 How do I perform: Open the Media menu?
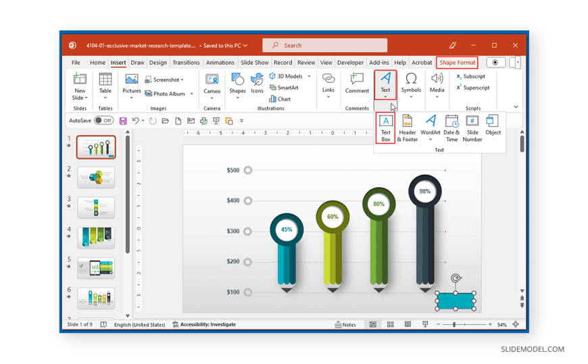[x=437, y=86]
